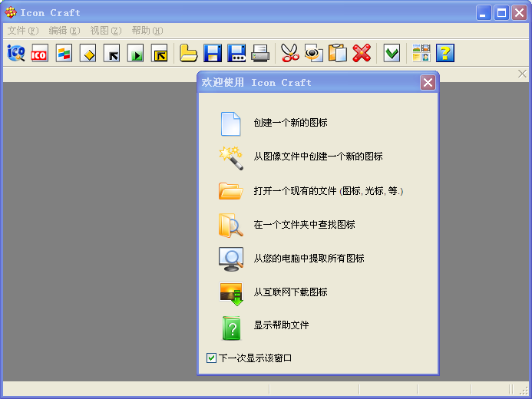Click picture download icon with green arrow
The height and width of the screenshot is (399, 532).
[231, 294]
